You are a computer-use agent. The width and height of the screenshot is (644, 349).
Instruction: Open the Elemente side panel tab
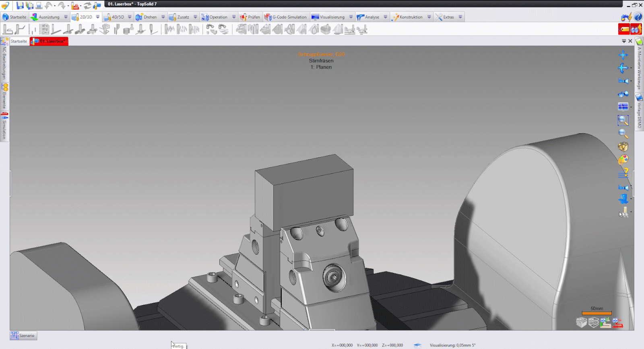4,97
